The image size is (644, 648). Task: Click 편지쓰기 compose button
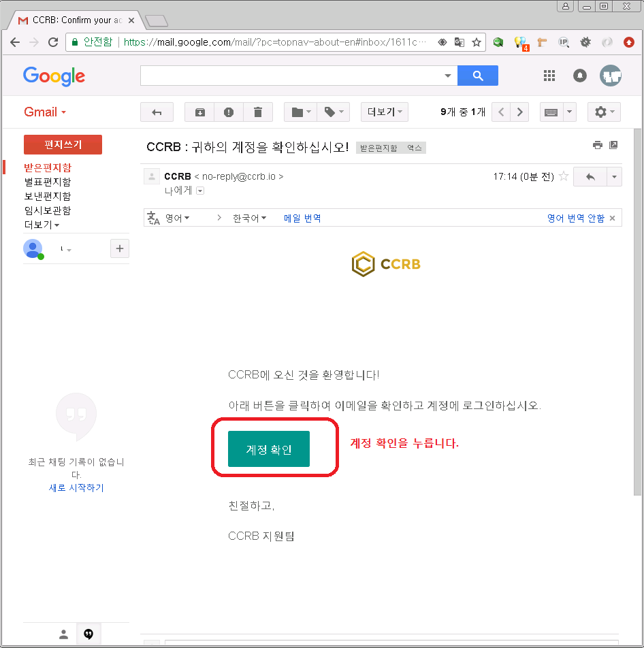[x=63, y=144]
